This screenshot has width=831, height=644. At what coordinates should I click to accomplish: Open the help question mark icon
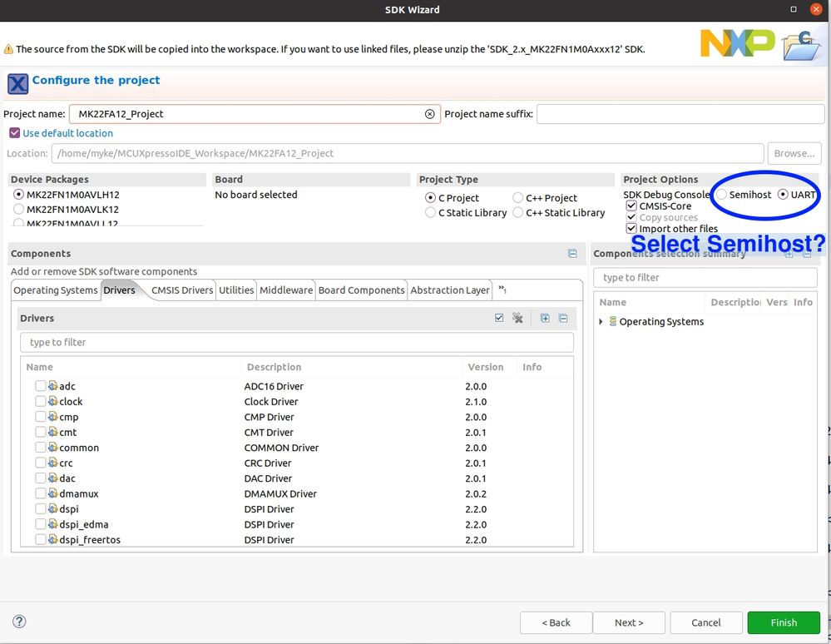pyautogui.click(x=19, y=622)
